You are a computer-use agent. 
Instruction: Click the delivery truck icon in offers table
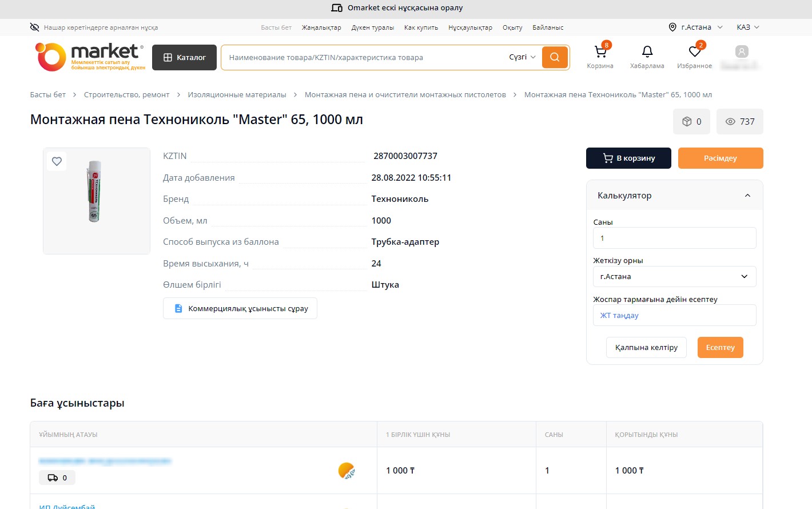click(x=53, y=478)
